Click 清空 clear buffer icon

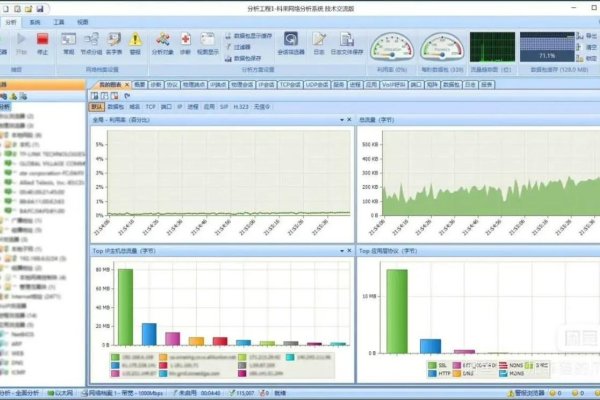click(x=587, y=47)
